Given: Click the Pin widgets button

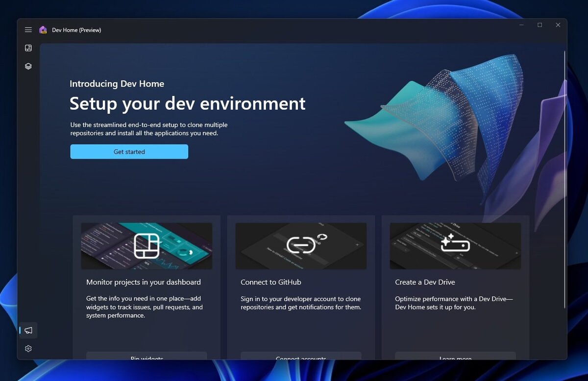Looking at the screenshot, I should pyautogui.click(x=147, y=356).
